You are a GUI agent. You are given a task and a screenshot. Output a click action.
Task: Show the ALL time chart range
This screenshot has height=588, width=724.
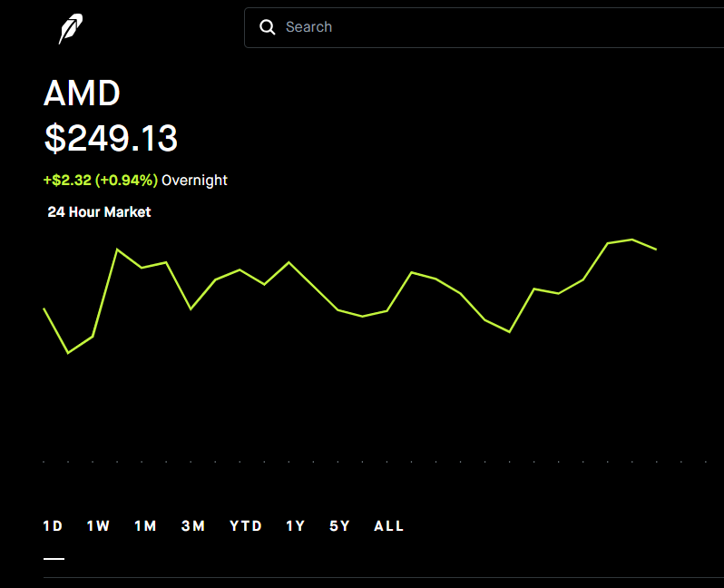[x=389, y=525]
